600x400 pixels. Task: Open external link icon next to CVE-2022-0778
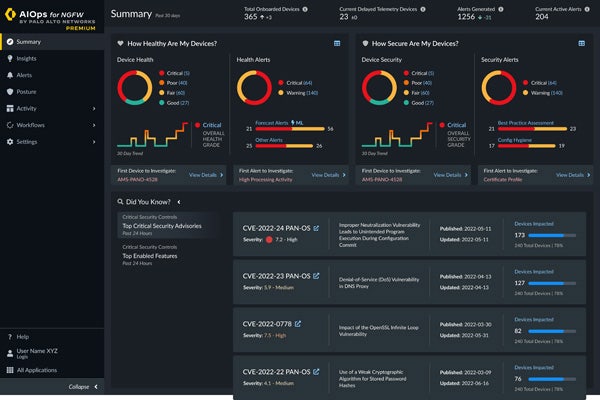coord(297,324)
